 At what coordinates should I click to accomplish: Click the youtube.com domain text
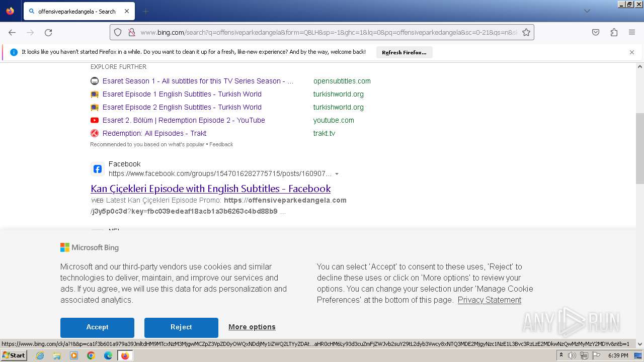(x=334, y=120)
